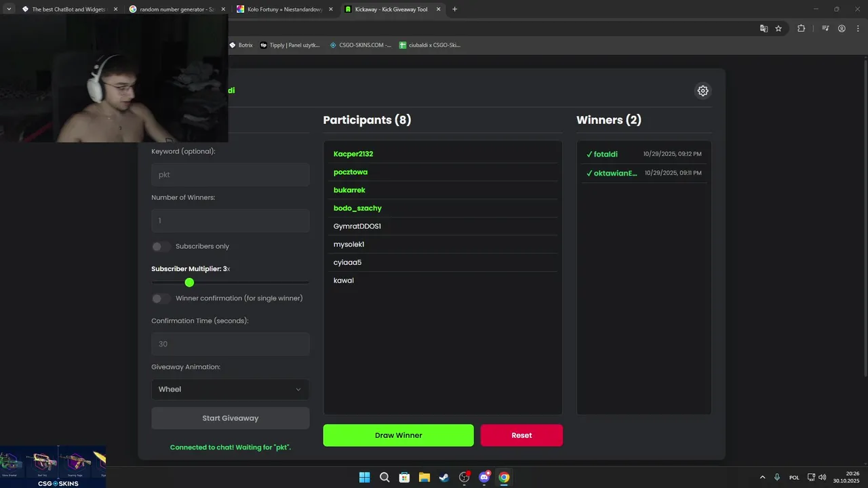The height and width of the screenshot is (488, 868).
Task: Open Windows Search from the taskbar
Action: tap(384, 477)
